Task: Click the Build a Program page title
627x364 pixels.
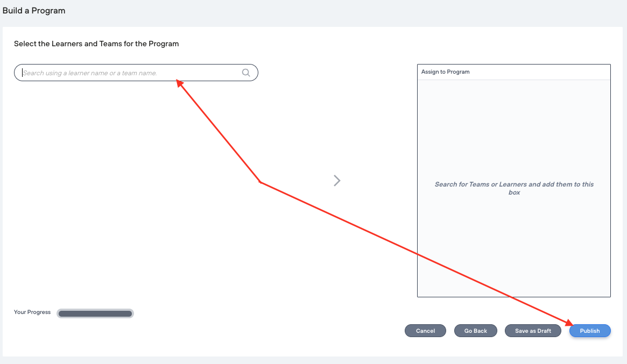Action: (x=34, y=11)
